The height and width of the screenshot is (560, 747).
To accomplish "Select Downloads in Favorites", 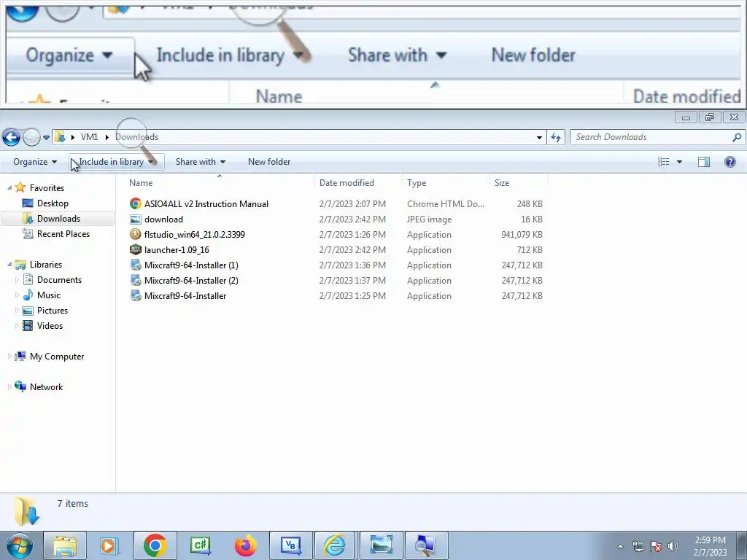I will (x=58, y=219).
